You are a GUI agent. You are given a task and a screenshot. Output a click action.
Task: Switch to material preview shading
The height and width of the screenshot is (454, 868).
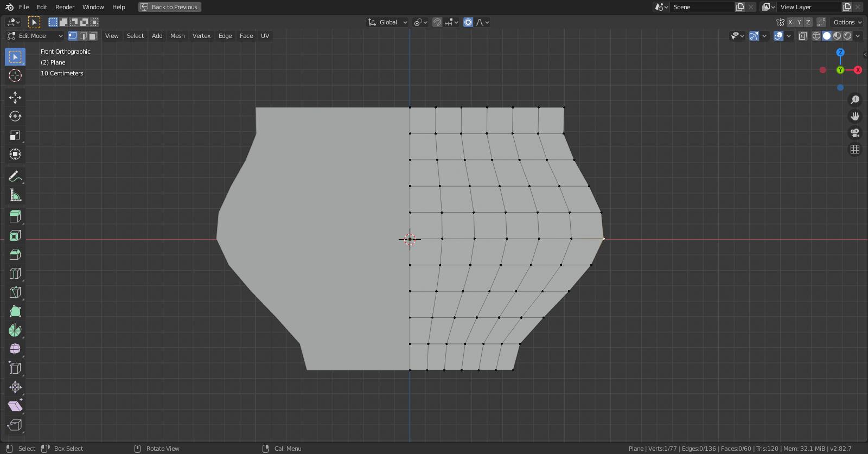coord(837,36)
